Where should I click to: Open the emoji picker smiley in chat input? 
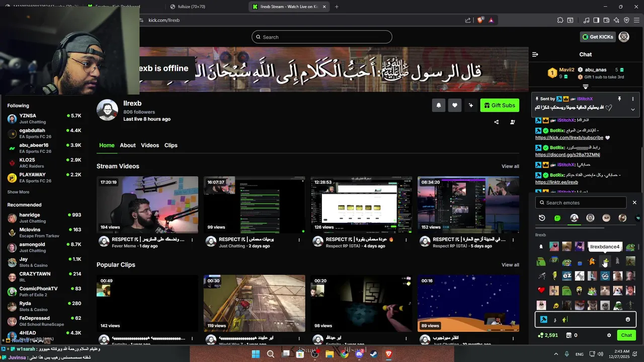(x=628, y=320)
